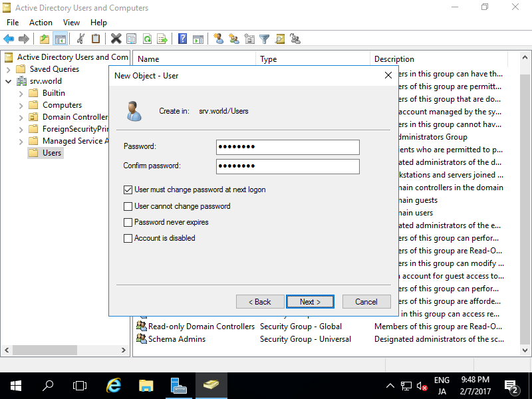Click the Forward arrow in the toolbar
The height and width of the screenshot is (399, 532).
point(24,39)
